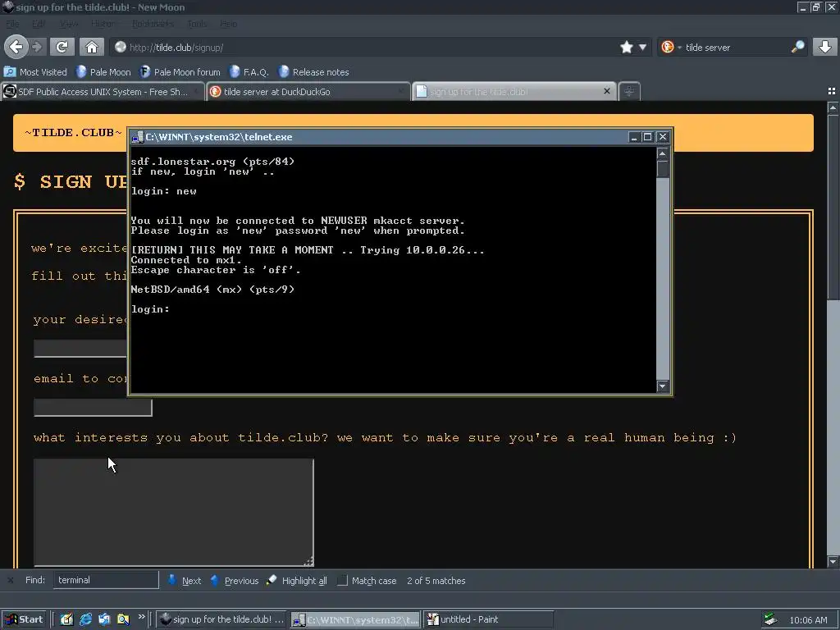Find Previous match
The width and height of the screenshot is (840, 630).
click(x=235, y=580)
